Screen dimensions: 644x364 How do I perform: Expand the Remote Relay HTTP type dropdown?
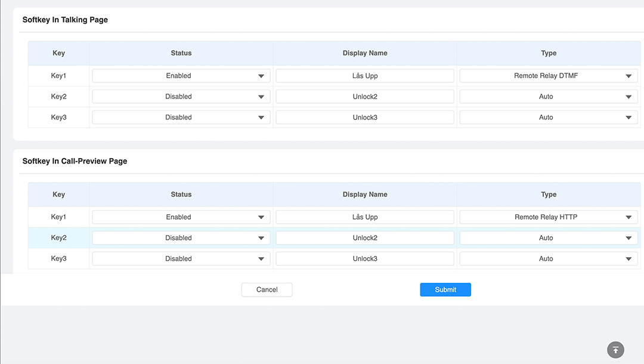tap(548, 217)
